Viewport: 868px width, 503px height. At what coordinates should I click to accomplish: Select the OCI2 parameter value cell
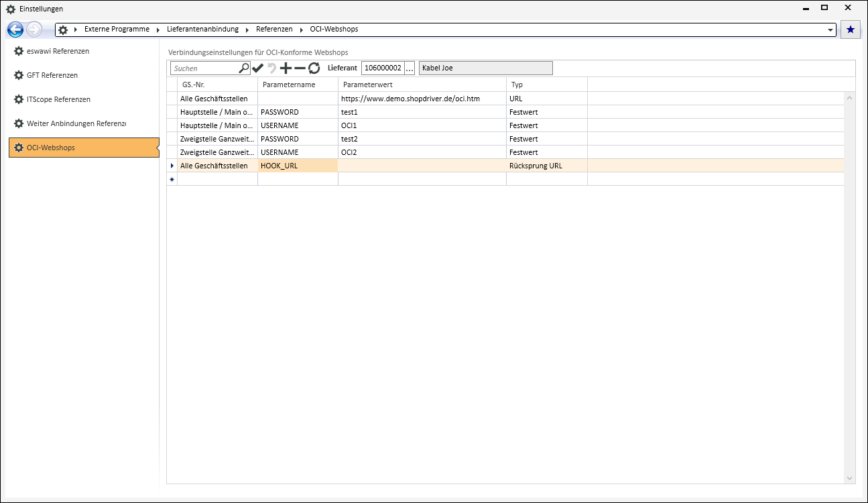point(422,152)
